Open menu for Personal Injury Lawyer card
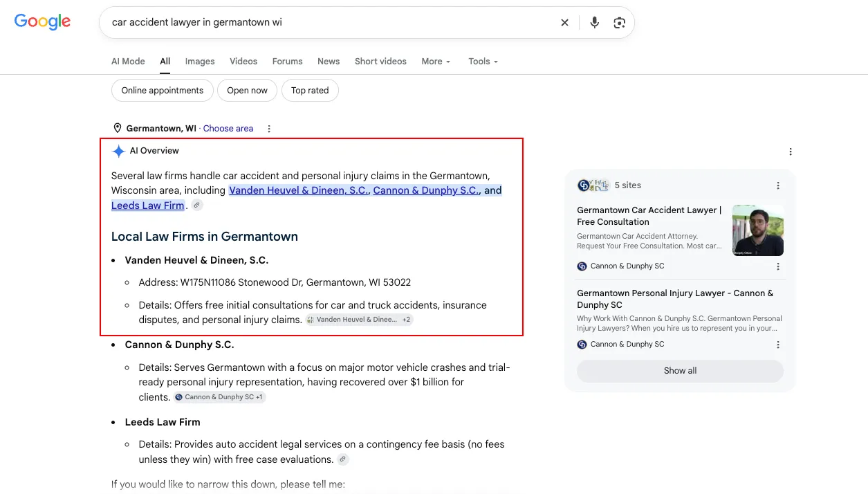This screenshot has height=494, width=868. [778, 345]
